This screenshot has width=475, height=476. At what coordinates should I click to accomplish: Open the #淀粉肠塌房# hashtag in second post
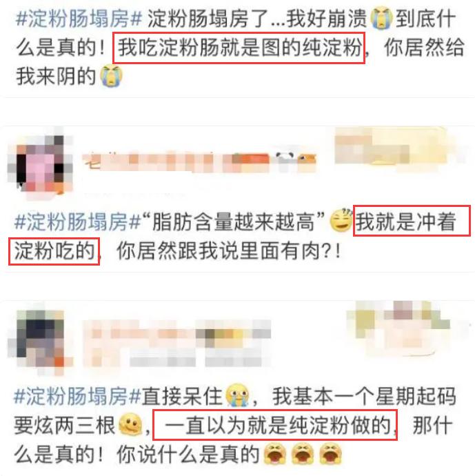tap(78, 222)
